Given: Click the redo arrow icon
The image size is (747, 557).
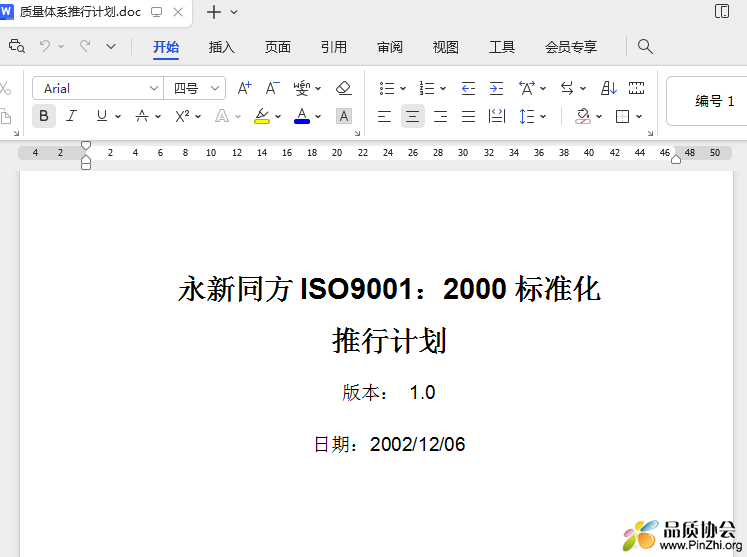Looking at the screenshot, I should pyautogui.click(x=85, y=46).
